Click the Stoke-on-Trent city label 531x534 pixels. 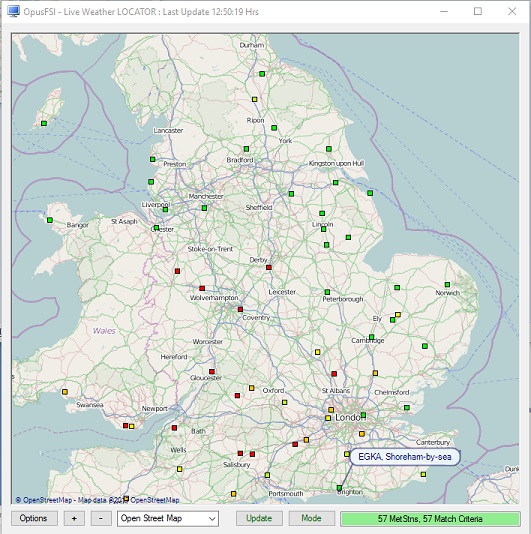point(210,249)
